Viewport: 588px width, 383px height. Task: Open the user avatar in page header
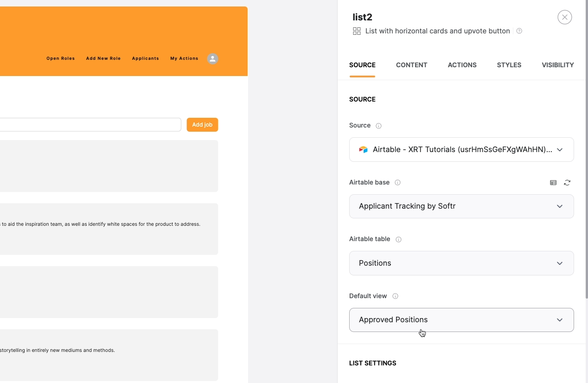212,59
